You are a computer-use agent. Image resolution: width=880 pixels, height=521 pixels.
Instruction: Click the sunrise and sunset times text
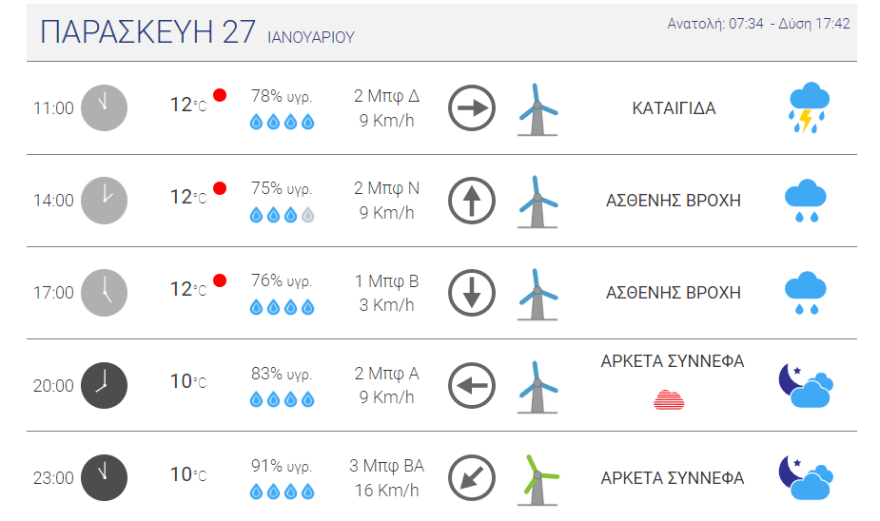[758, 23]
